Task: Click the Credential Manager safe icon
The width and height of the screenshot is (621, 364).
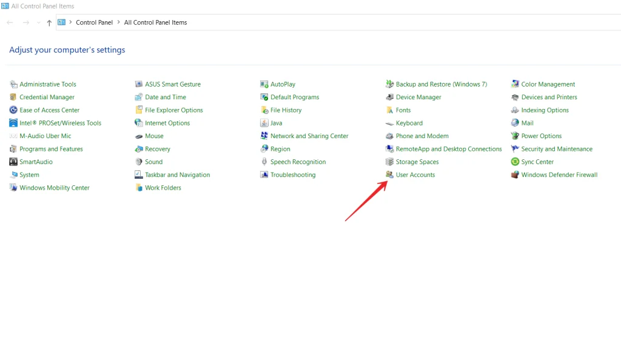Action: coord(13,98)
